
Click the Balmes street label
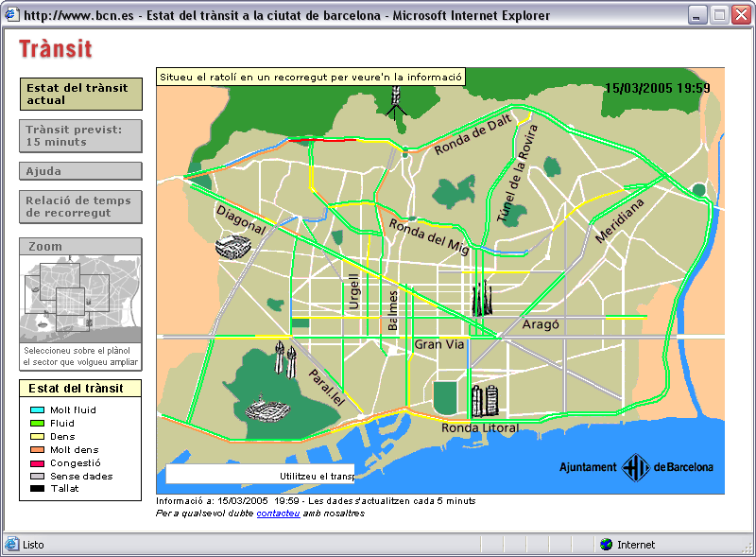(393, 310)
